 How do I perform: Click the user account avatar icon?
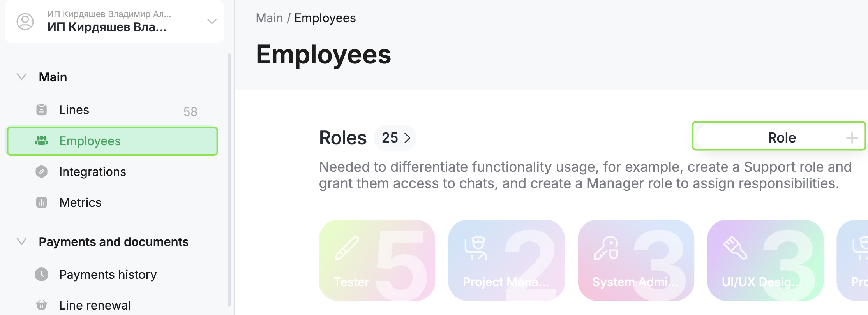click(25, 21)
